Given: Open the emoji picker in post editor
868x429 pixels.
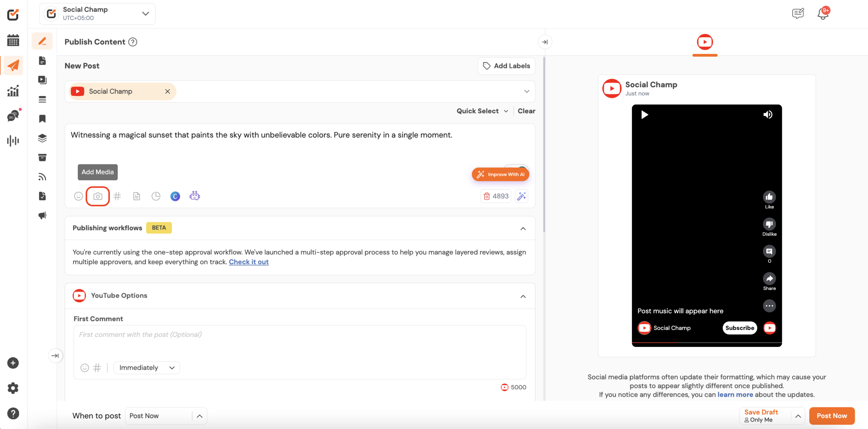Looking at the screenshot, I should click(78, 196).
